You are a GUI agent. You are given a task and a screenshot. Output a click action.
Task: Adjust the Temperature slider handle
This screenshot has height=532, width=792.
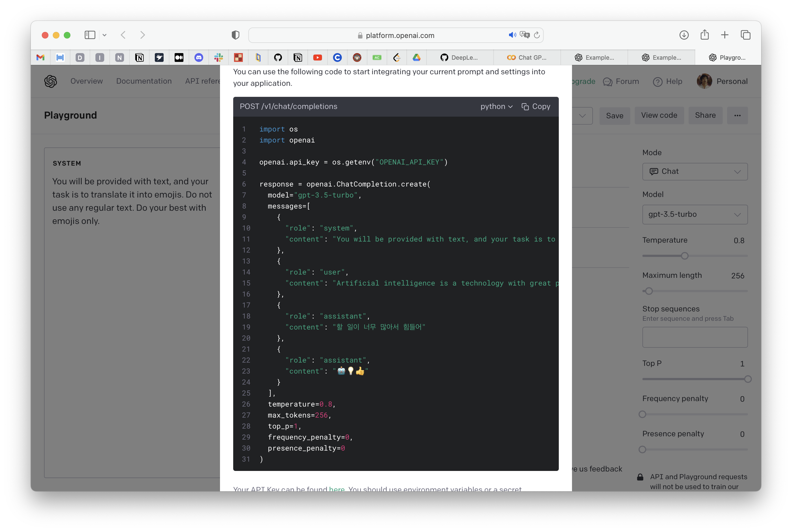[684, 256]
